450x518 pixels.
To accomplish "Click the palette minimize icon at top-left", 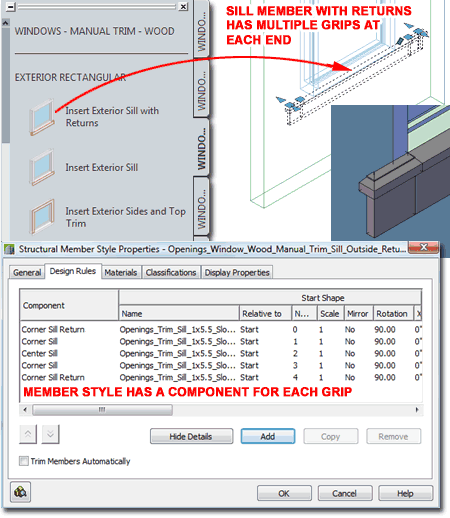I will point(11,7).
